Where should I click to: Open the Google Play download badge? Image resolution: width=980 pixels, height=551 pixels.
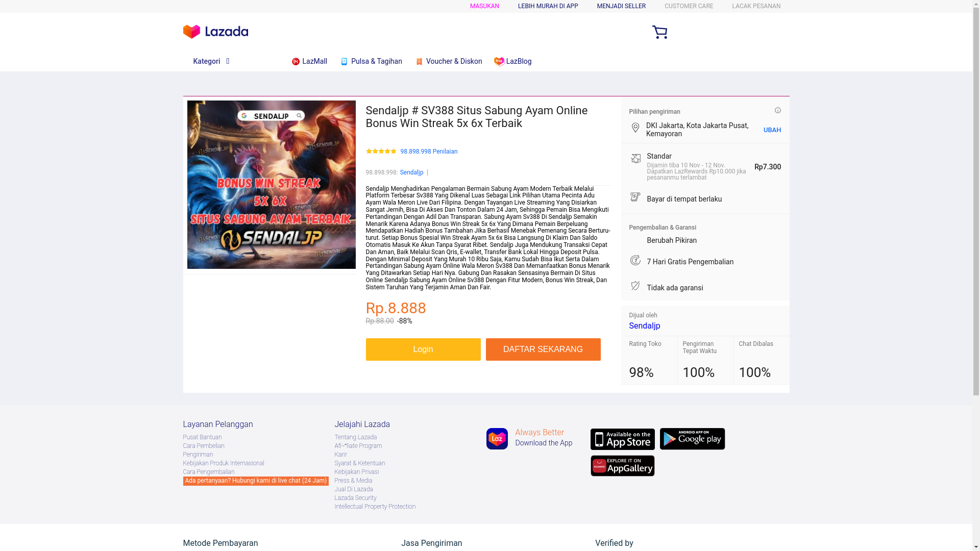point(692,439)
